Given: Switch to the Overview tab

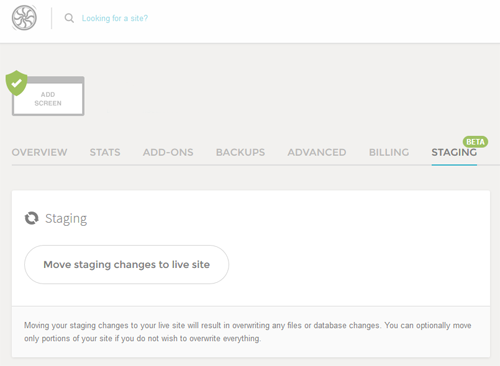Looking at the screenshot, I should point(39,152).
